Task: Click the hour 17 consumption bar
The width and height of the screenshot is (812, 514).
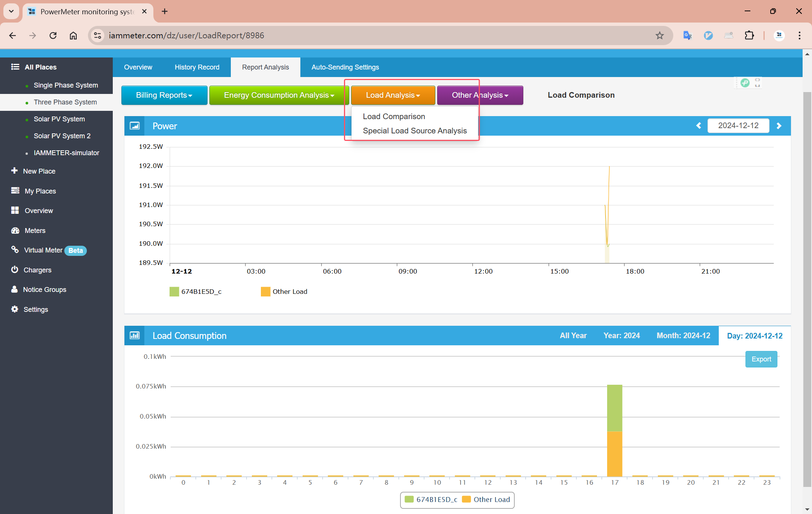Action: [615, 431]
